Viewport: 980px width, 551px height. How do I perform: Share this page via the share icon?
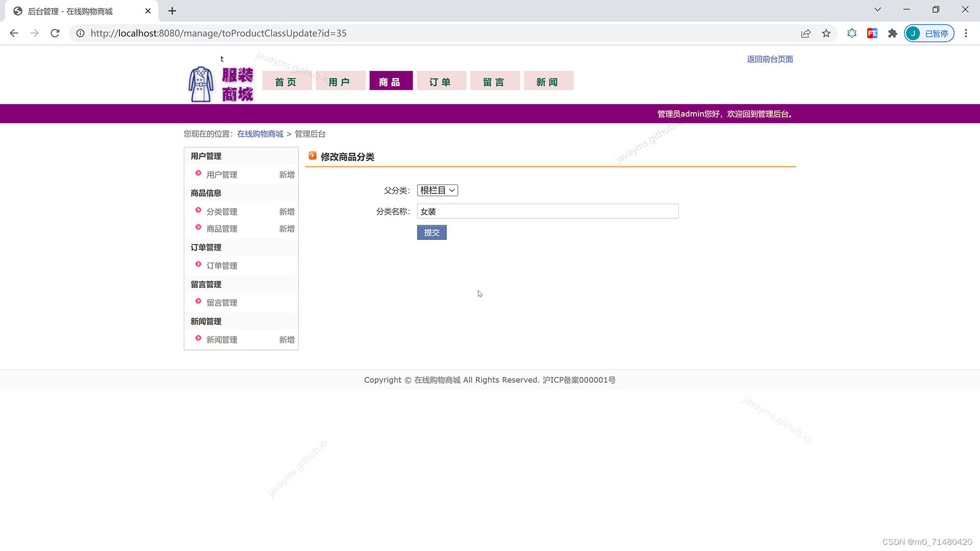[x=805, y=33]
